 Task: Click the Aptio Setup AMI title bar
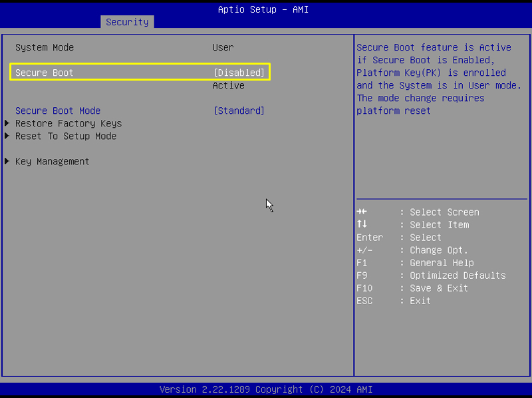pyautogui.click(x=263, y=9)
